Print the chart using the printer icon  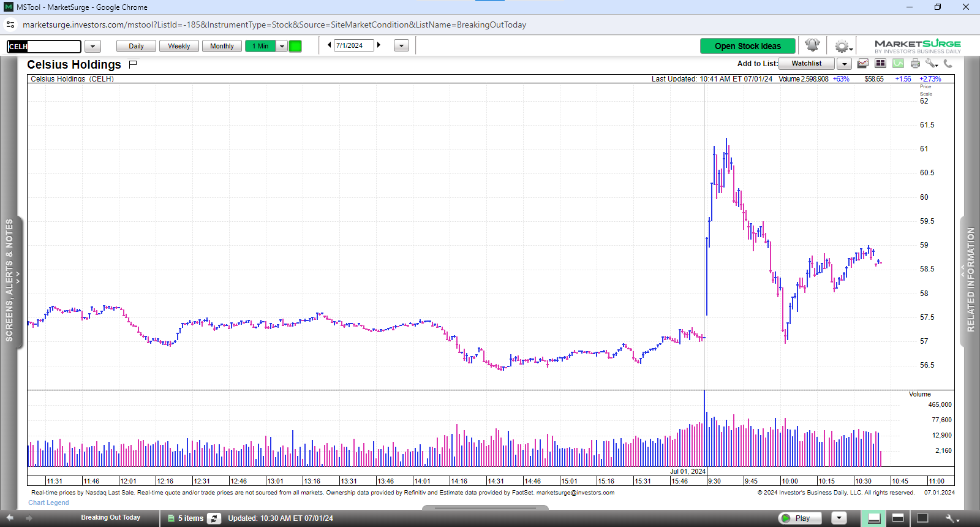pyautogui.click(x=915, y=63)
